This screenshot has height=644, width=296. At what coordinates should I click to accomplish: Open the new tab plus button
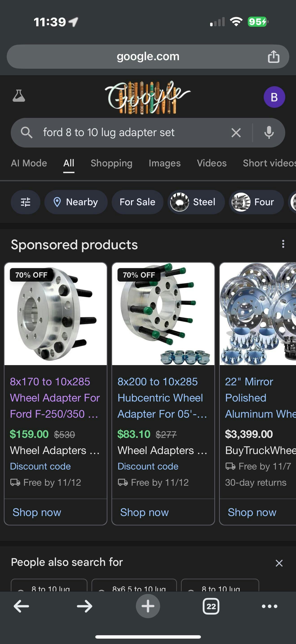[x=148, y=606]
